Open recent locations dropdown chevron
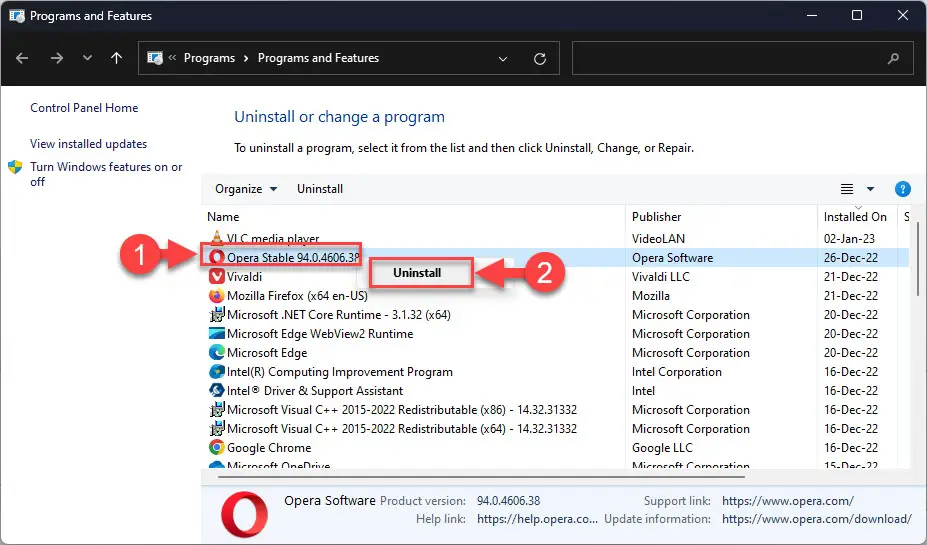Screen dimensions: 927x545 coord(87,58)
